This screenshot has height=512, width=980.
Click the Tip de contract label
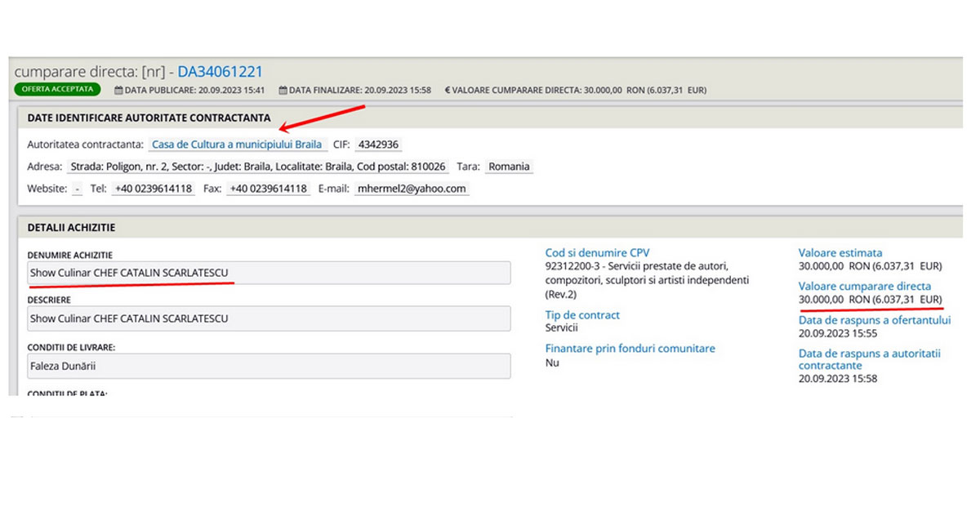[x=582, y=315]
